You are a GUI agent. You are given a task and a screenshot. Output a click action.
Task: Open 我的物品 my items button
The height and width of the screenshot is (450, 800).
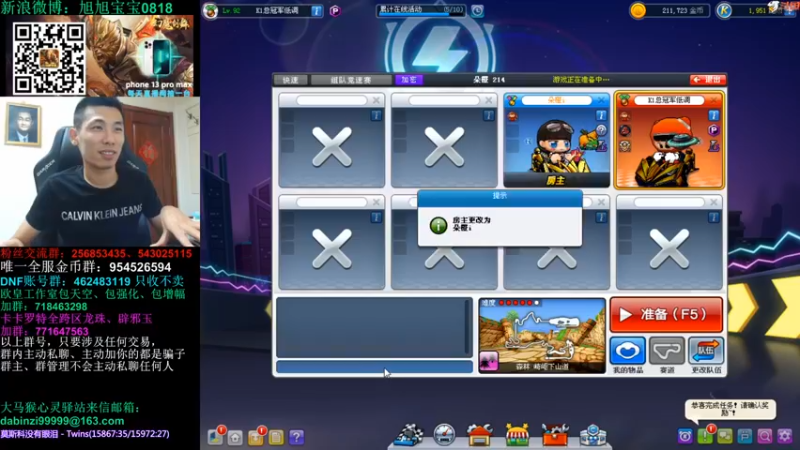click(x=628, y=351)
